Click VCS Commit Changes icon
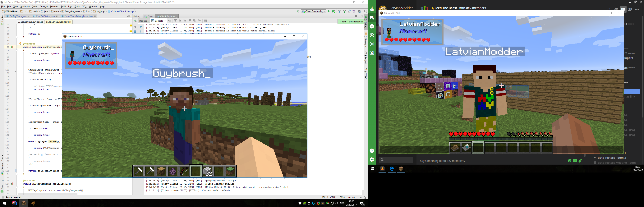Screen dimensions: 644x207 pyautogui.click(x=344, y=11)
